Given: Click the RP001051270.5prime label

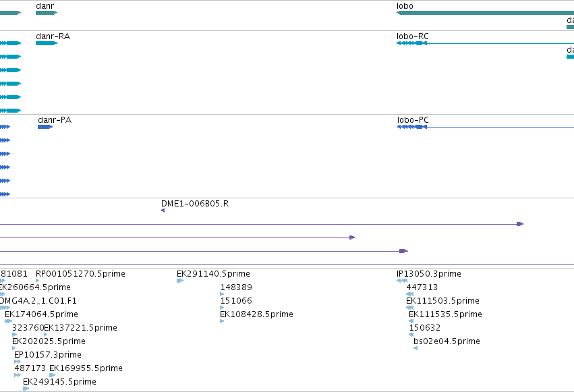Looking at the screenshot, I should [80, 274].
